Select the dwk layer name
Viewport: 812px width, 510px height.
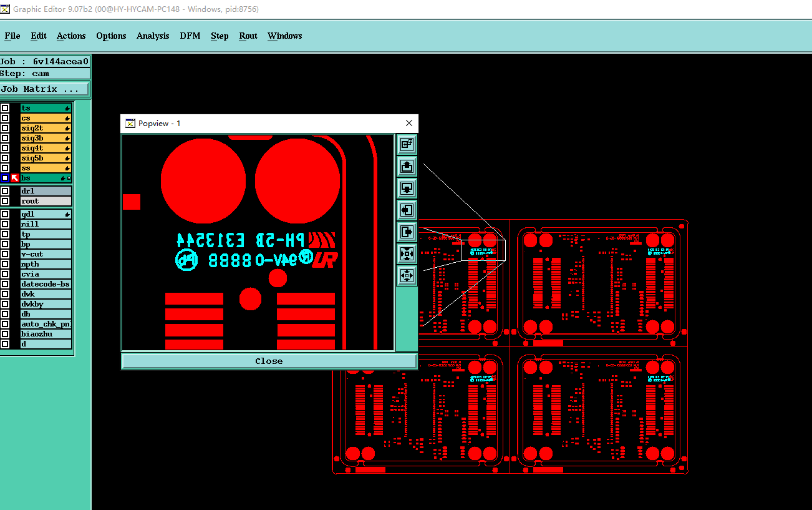pyautogui.click(x=46, y=294)
